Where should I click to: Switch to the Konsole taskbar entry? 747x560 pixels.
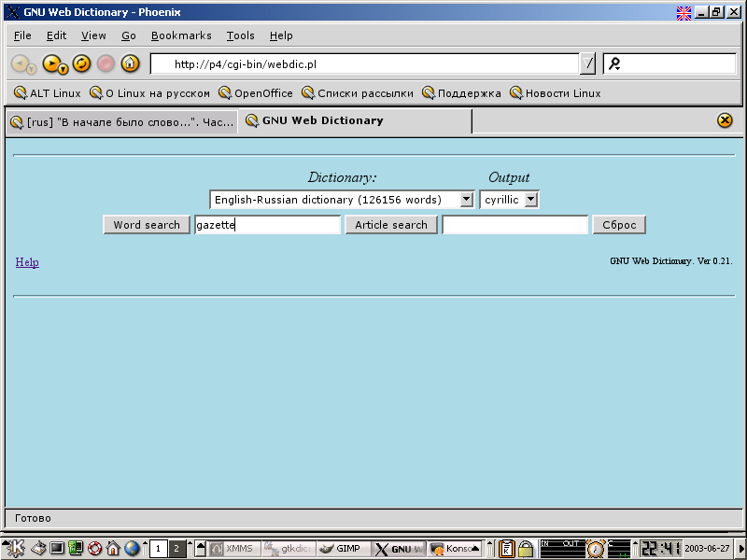[455, 549]
